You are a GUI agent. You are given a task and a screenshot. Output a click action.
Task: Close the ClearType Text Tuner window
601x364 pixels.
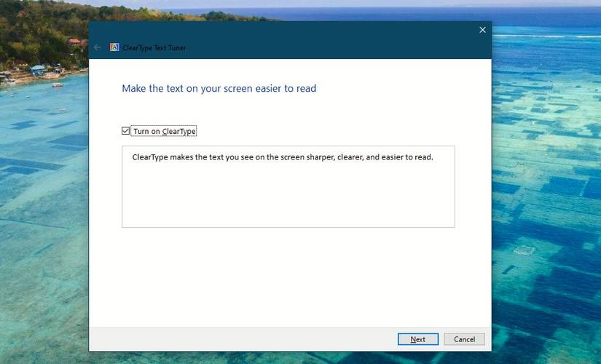click(482, 30)
